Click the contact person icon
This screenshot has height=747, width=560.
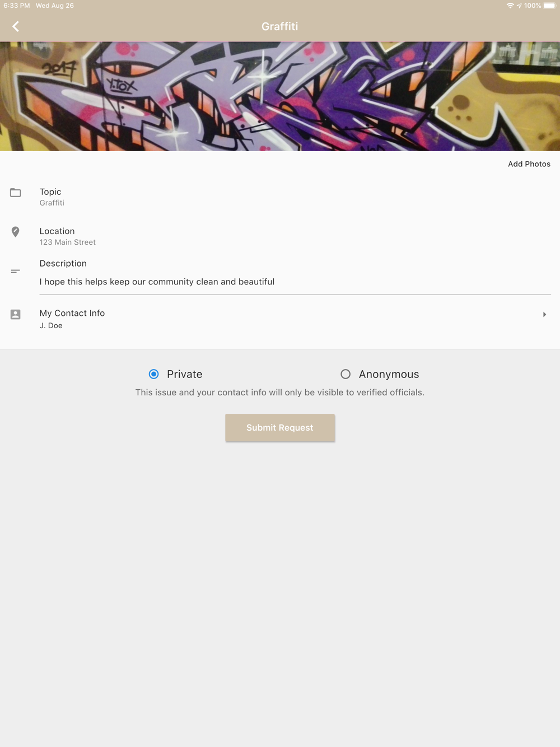tap(16, 315)
